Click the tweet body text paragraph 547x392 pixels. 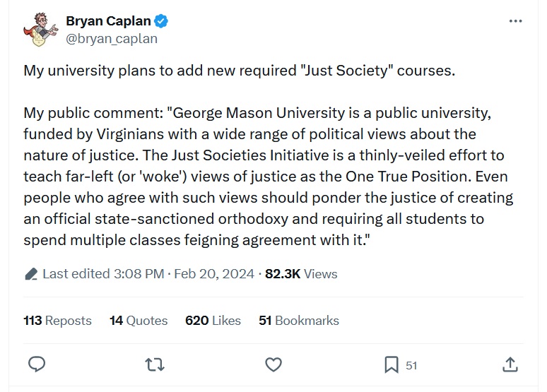(269, 176)
